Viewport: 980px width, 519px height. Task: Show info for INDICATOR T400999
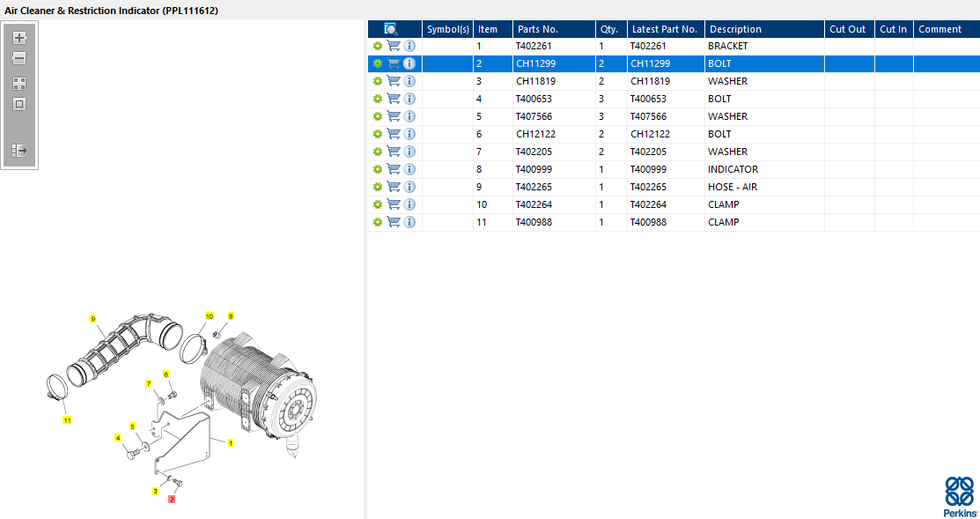(409, 169)
